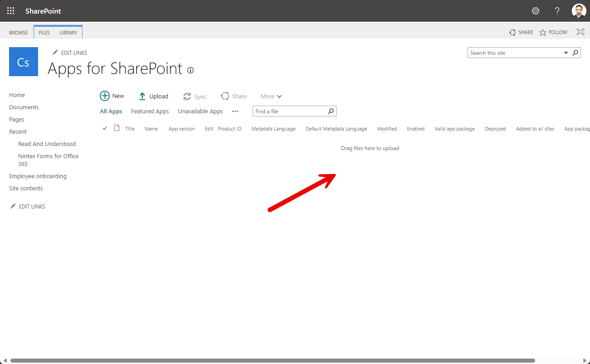Click the horizontal scrollbar thumb
Viewport: 590px width, 364px height.
(x=272, y=361)
